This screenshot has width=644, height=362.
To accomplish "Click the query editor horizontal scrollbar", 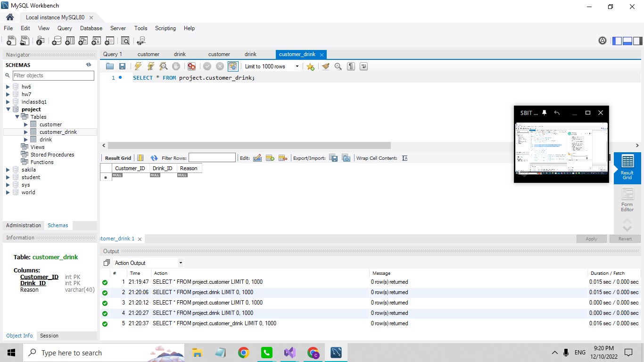I will point(249,145).
